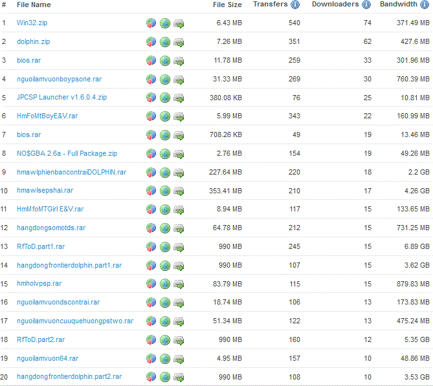
Task: Select the 371.49 MB bandwidth value
Action: tap(413, 23)
